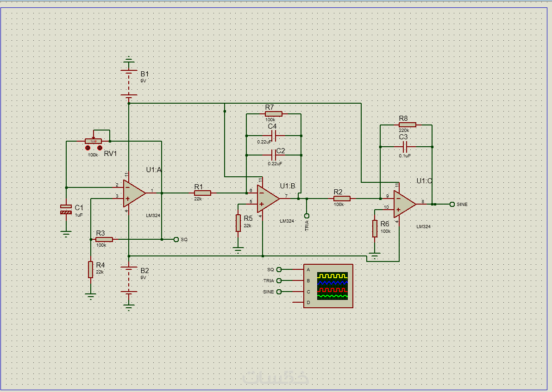Select resistor R7 symbol

click(x=274, y=114)
